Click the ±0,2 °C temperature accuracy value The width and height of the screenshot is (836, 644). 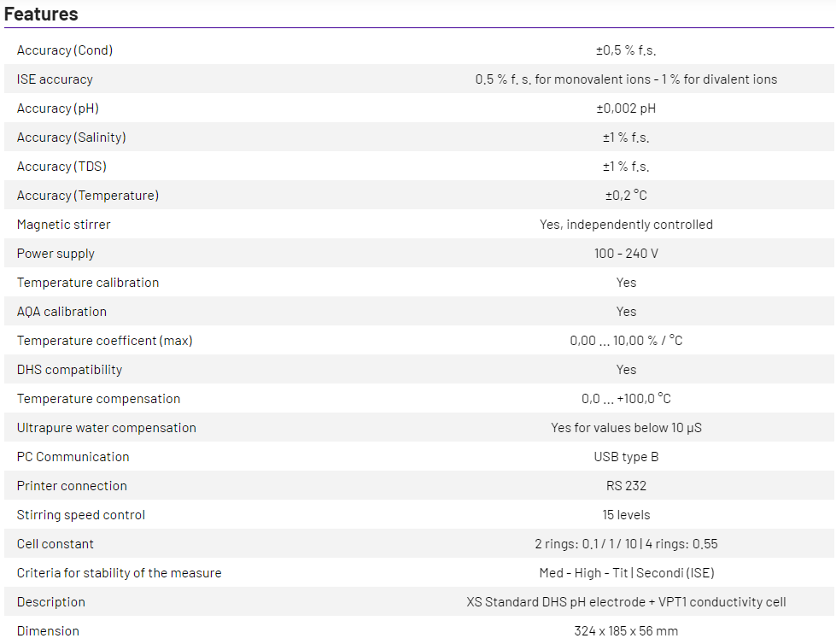click(626, 196)
